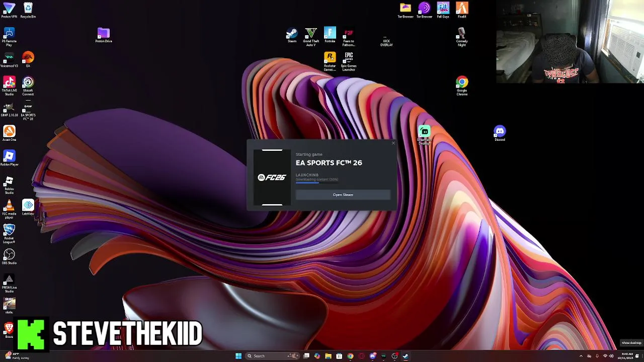This screenshot has height=362, width=644.
Task: Open Ubisoft Connect desktop icon
Action: coord(28,85)
